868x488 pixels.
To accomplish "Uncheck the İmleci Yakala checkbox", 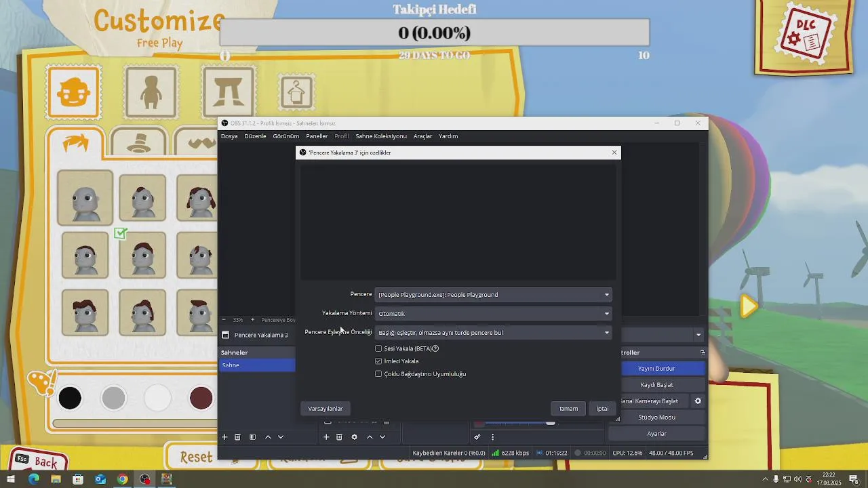I will point(378,361).
